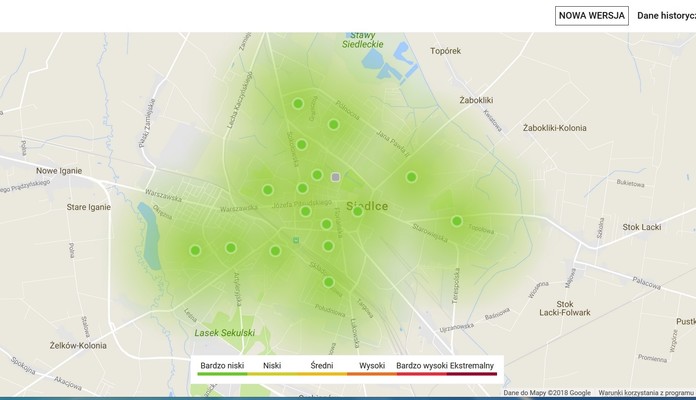
Task: Select the southernmost green sensor marker
Action: pyautogui.click(x=328, y=282)
